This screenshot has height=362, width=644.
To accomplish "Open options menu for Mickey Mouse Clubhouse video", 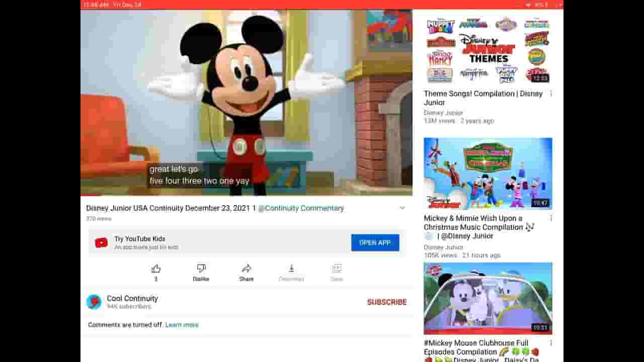I will tap(551, 343).
